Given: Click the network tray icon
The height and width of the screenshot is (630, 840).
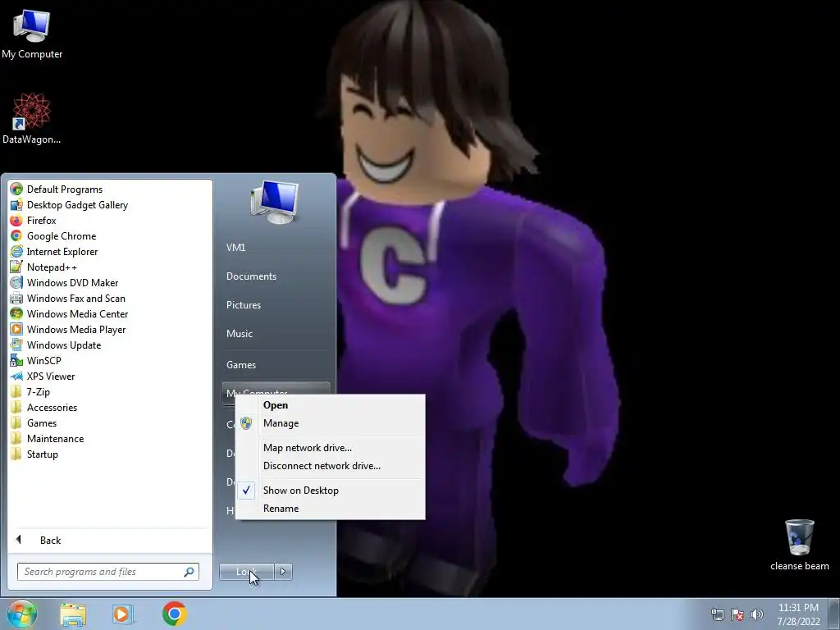Looking at the screenshot, I should [x=717, y=614].
